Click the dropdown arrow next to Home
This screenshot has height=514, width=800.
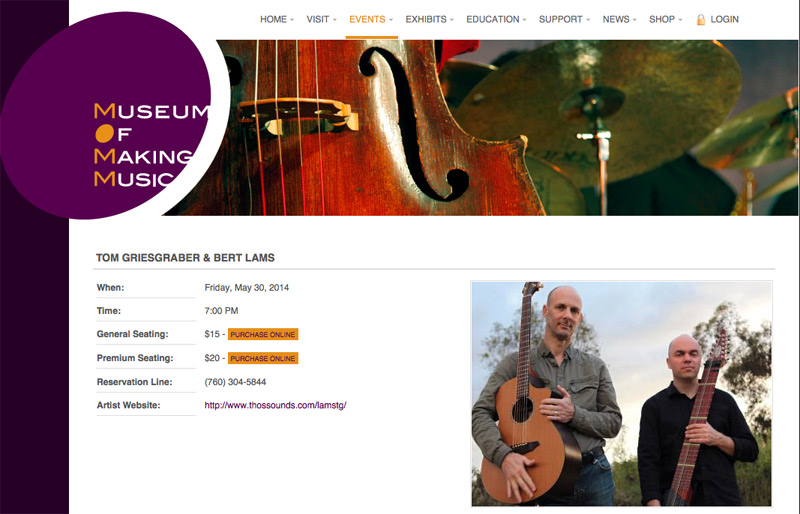tap(292, 20)
